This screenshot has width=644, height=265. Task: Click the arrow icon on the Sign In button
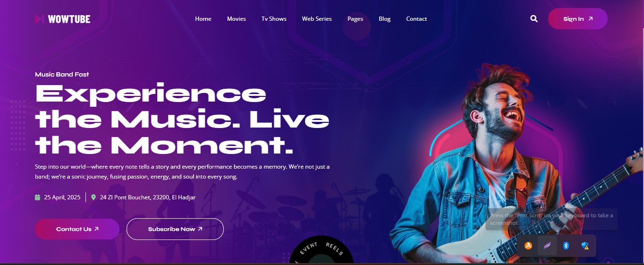(x=590, y=19)
